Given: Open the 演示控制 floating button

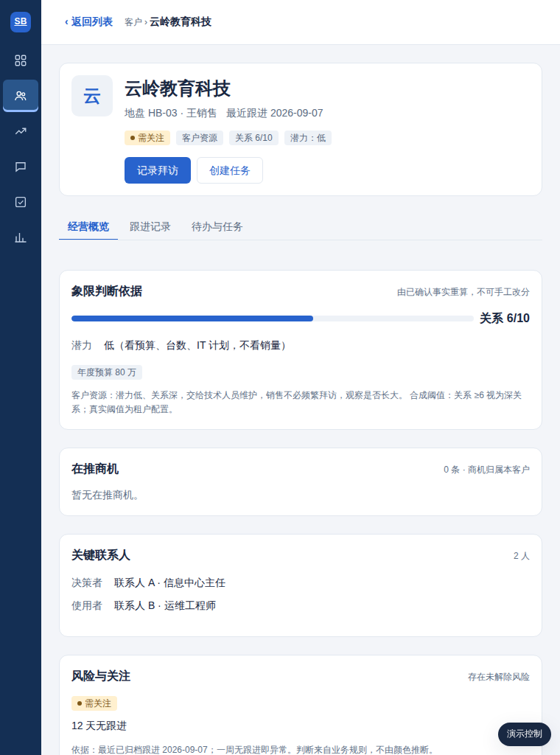Looking at the screenshot, I should pyautogui.click(x=525, y=734).
